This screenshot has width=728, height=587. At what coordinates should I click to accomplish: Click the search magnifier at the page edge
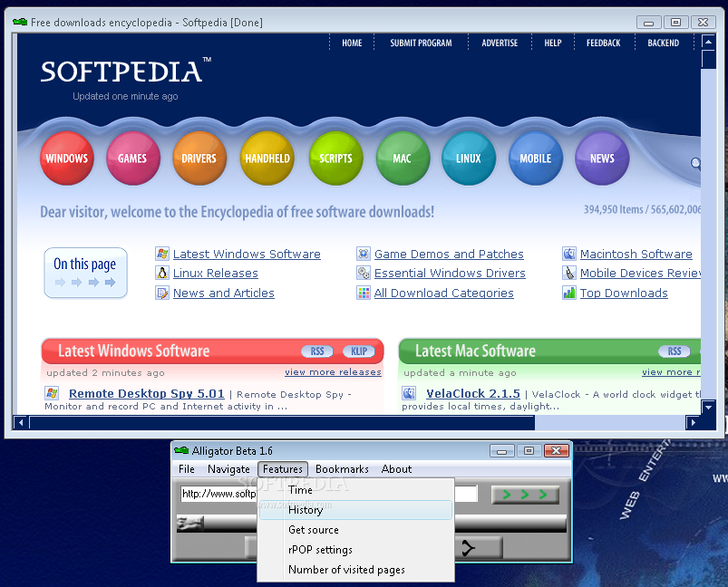click(x=695, y=163)
